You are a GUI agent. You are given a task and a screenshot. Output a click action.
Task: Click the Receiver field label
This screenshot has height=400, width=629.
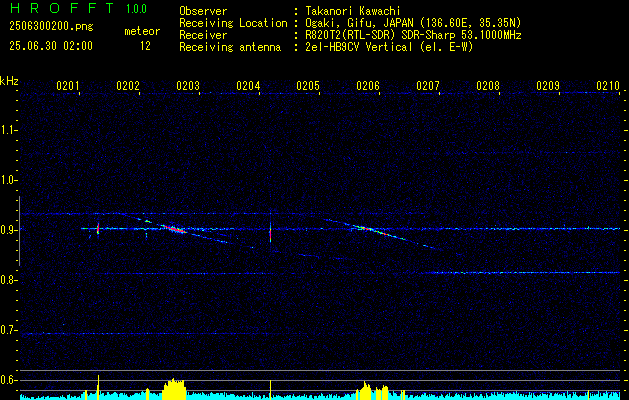[x=203, y=35]
